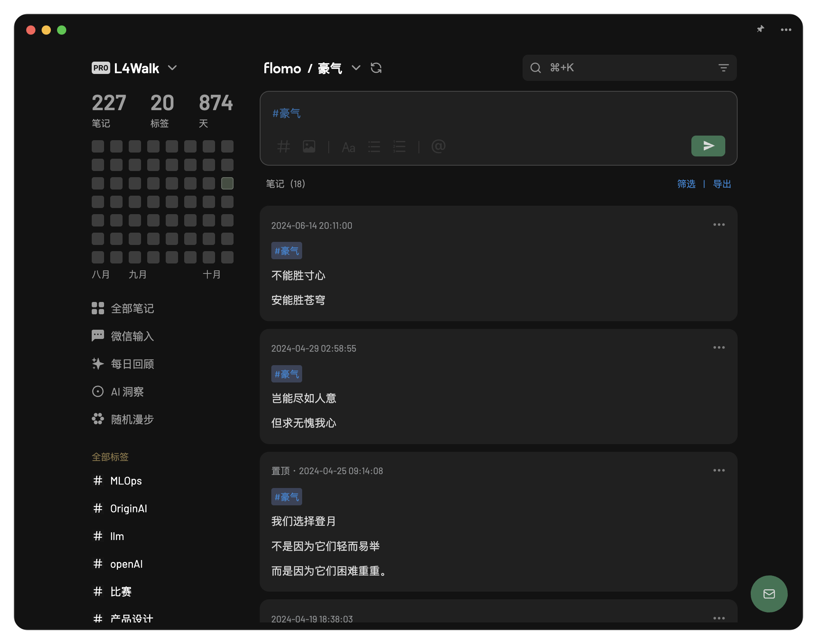Click the highlighted green heatmap day cell
This screenshot has height=644, width=817.
click(x=227, y=183)
